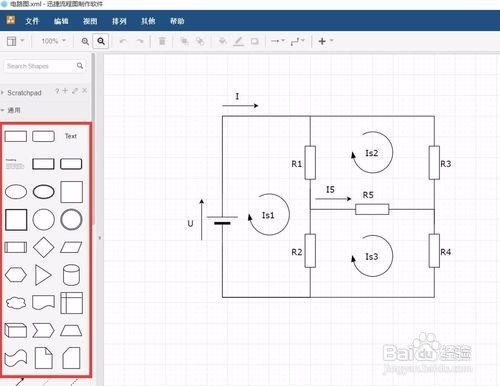Click the zoom out magnifier icon
The height and width of the screenshot is (386, 500).
point(101,41)
